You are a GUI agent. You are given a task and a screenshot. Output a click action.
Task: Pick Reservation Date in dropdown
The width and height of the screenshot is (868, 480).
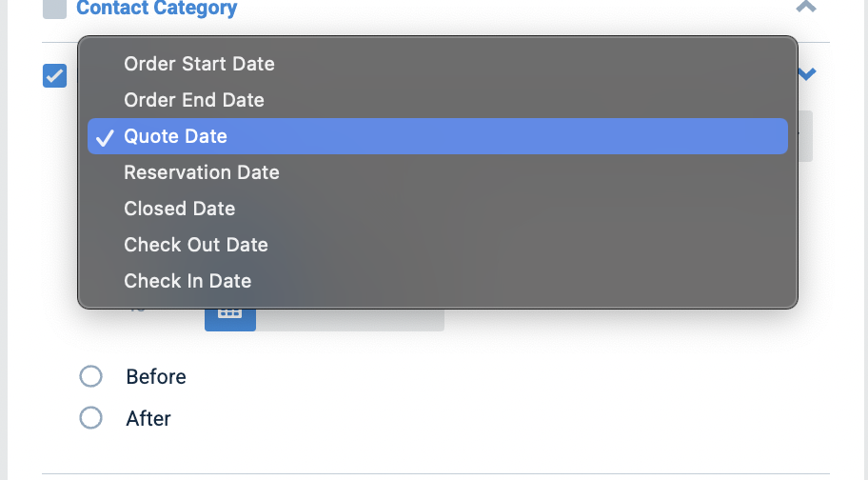point(437,172)
